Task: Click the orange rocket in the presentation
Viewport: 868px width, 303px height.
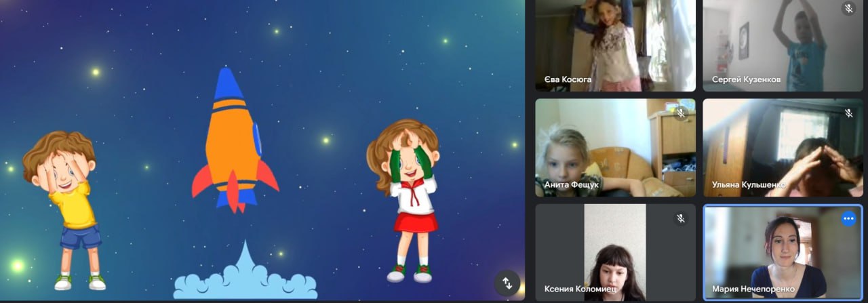Action: 233,142
